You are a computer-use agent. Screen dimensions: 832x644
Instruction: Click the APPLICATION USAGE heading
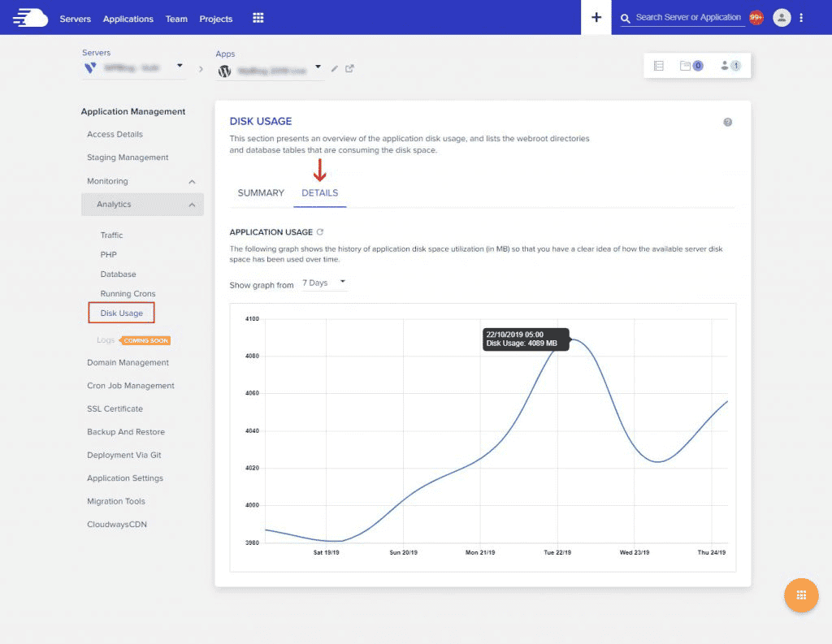point(271,231)
